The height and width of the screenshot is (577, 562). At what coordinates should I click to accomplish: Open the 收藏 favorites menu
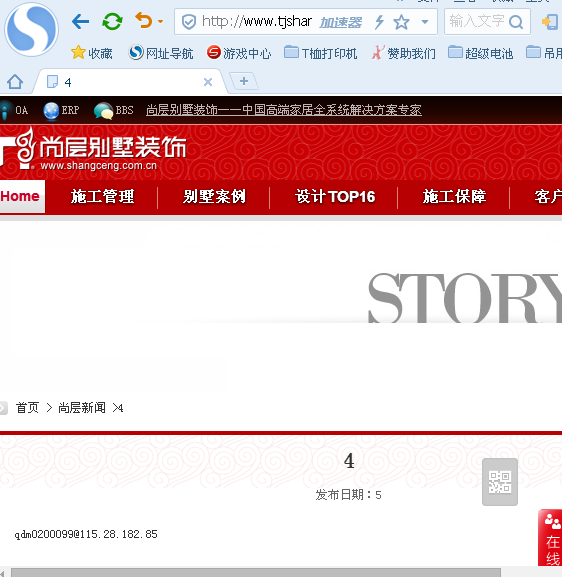click(92, 53)
